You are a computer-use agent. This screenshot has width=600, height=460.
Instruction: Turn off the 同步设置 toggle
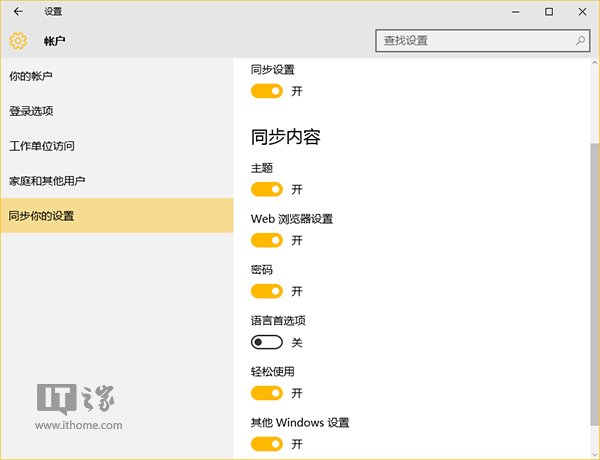coord(267,91)
